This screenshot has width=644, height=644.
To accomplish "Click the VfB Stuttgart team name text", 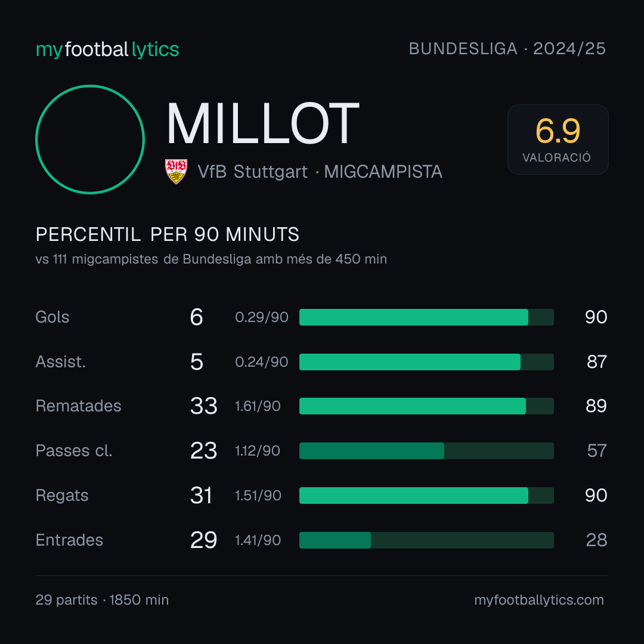I will pos(253,172).
